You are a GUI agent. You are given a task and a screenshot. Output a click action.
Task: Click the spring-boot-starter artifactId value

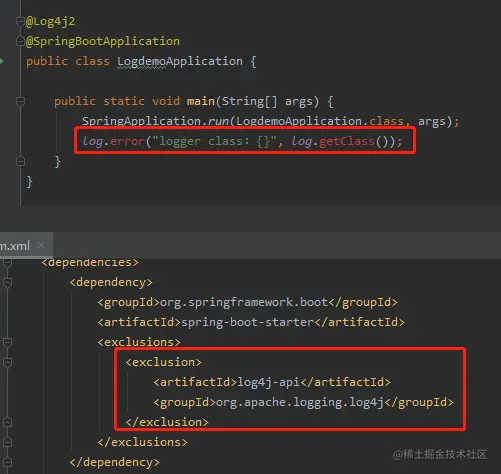point(248,322)
